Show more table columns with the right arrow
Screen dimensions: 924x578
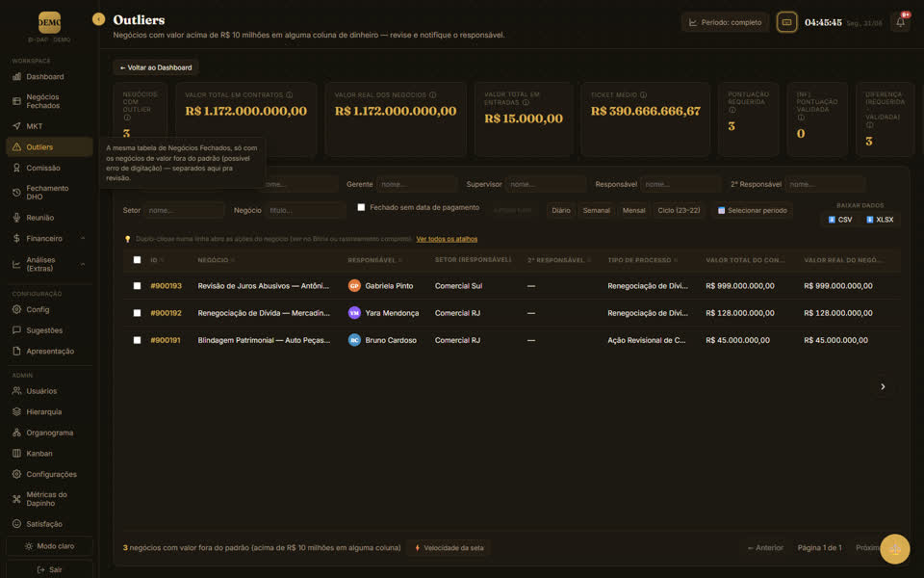(883, 387)
